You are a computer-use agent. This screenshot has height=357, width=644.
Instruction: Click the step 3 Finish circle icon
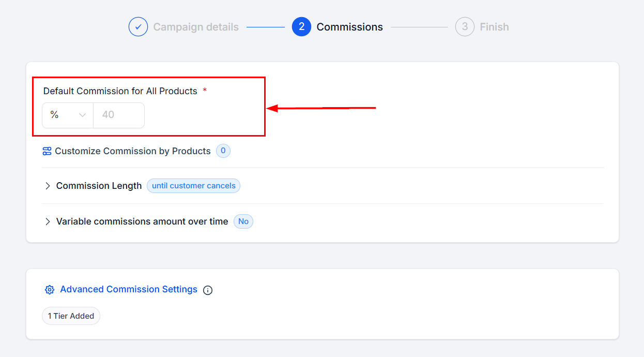click(465, 27)
